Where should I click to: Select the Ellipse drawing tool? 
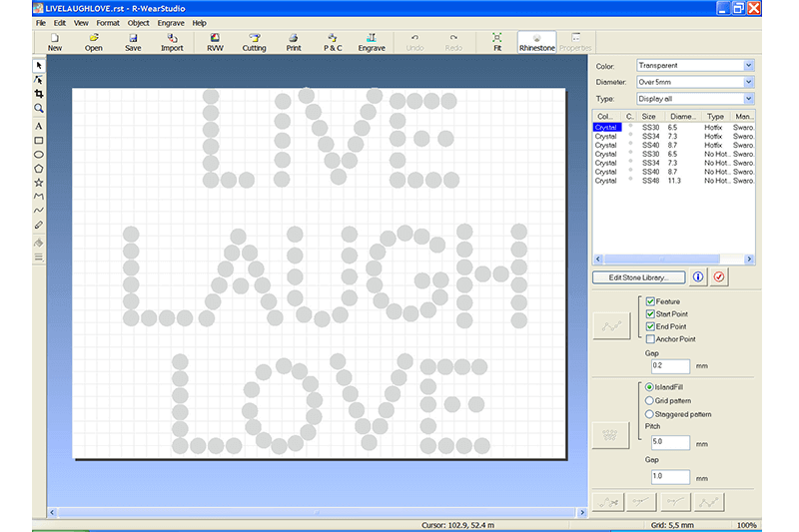(39, 155)
